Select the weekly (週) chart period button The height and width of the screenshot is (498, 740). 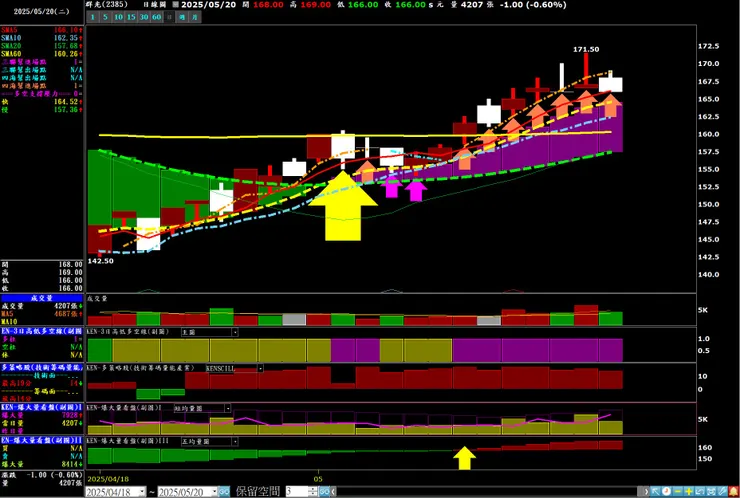182,17
